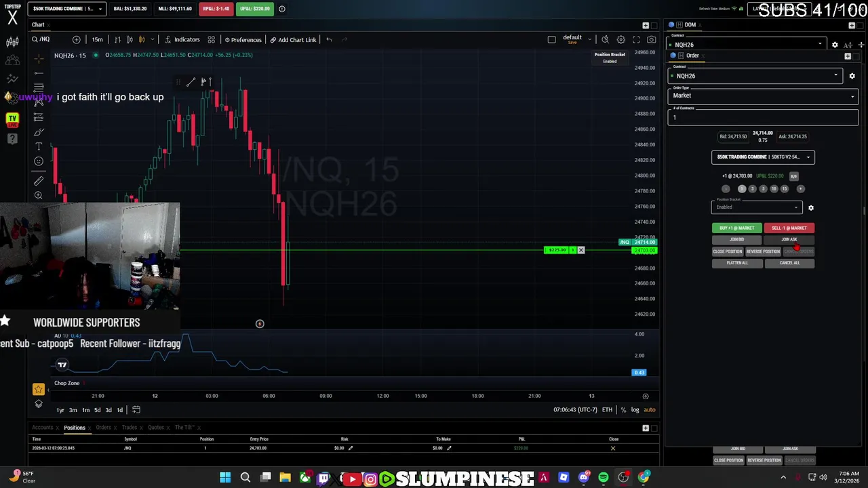
Task: Expand the chart style dropdown arrow
Action: pyautogui.click(x=152, y=39)
